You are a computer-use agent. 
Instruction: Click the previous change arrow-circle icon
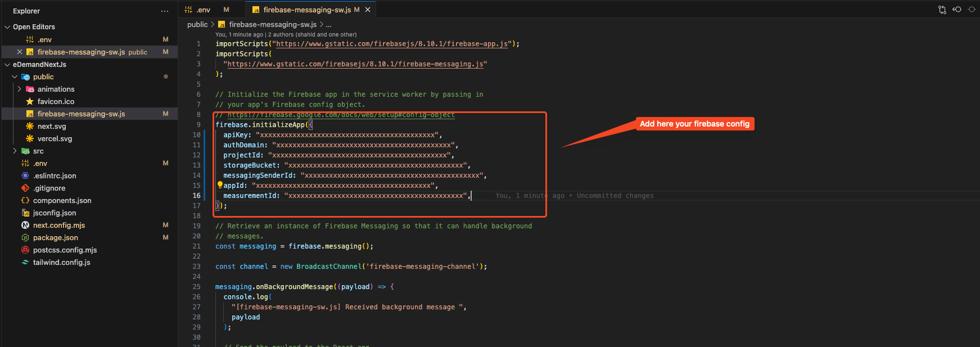tap(957, 10)
